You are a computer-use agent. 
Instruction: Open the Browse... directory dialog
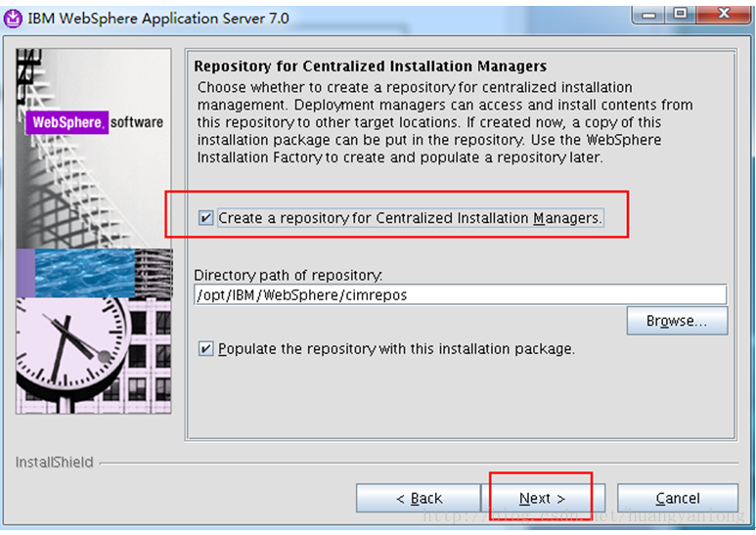pyautogui.click(x=677, y=321)
